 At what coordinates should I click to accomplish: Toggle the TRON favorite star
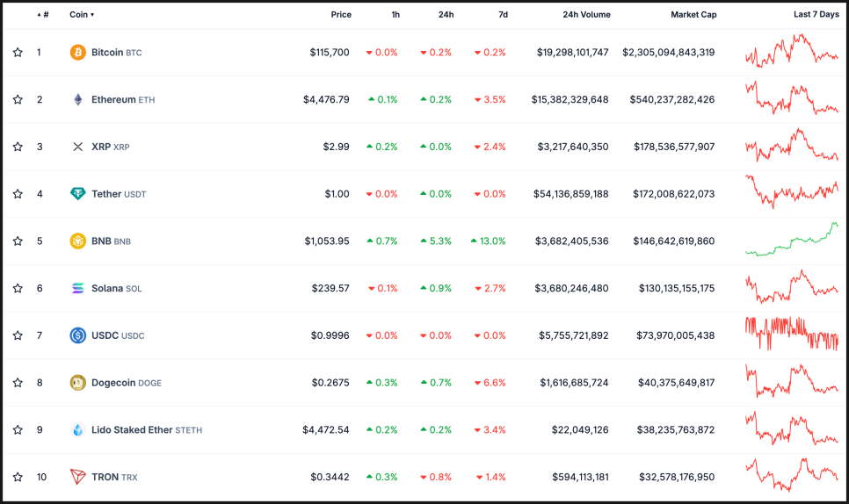[x=18, y=477]
